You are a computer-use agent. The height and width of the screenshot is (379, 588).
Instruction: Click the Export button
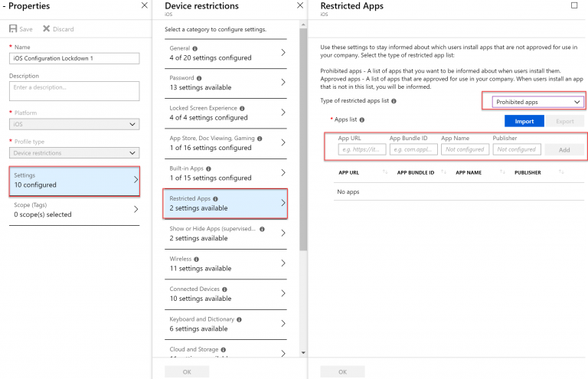(565, 121)
